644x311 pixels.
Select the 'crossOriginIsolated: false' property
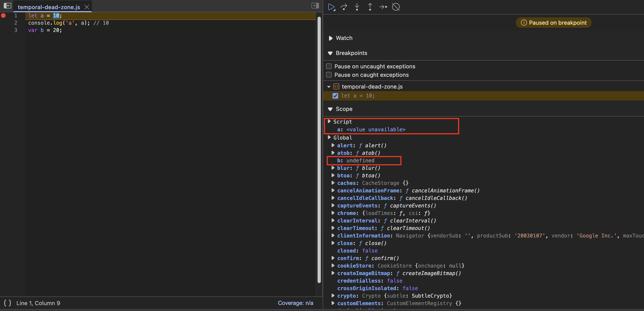point(378,288)
